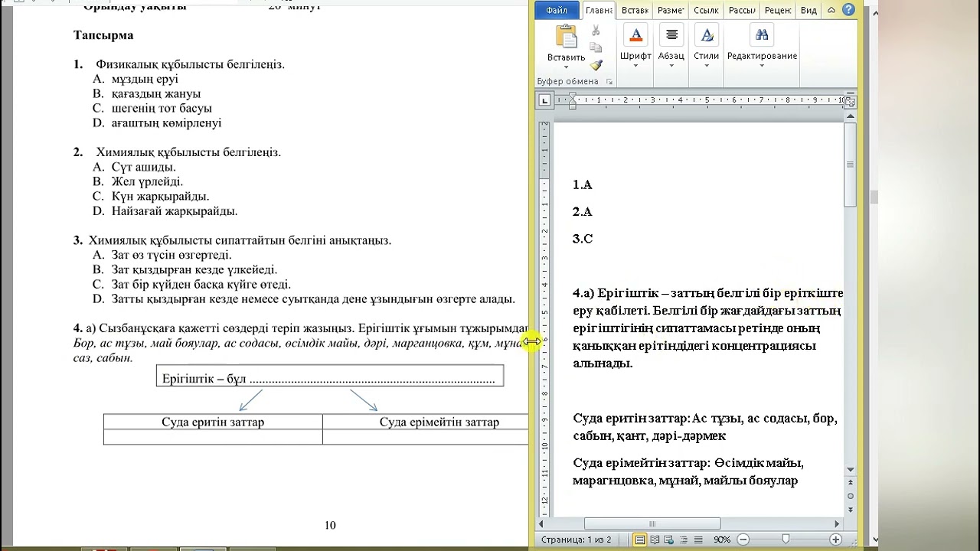This screenshot has width=980, height=551.
Task: Click page number 10 in left document
Action: tap(330, 525)
